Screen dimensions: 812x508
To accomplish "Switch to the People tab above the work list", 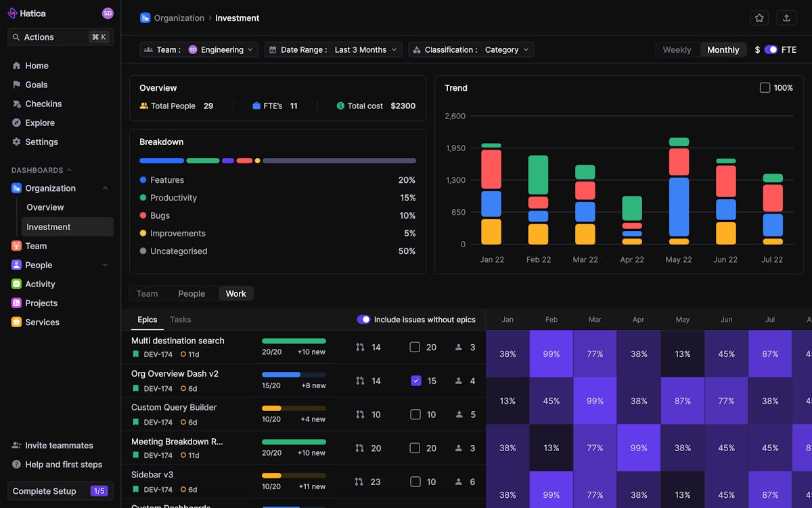I will (191, 293).
